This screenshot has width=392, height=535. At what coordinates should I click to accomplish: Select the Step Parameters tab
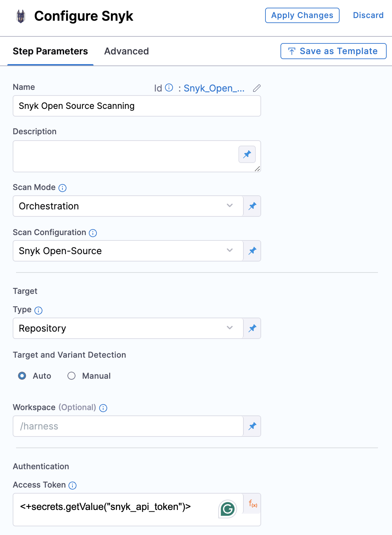[x=50, y=51]
